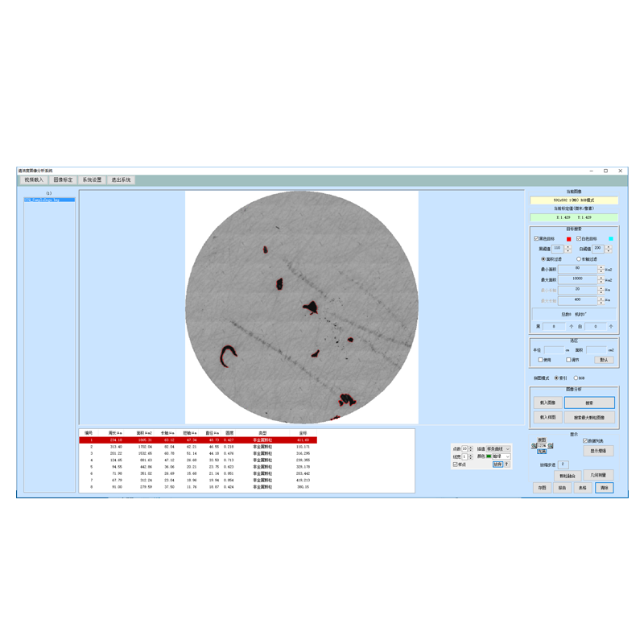Click the black threshold field showing 110
This screenshot has width=644, height=644.
pyautogui.click(x=558, y=249)
